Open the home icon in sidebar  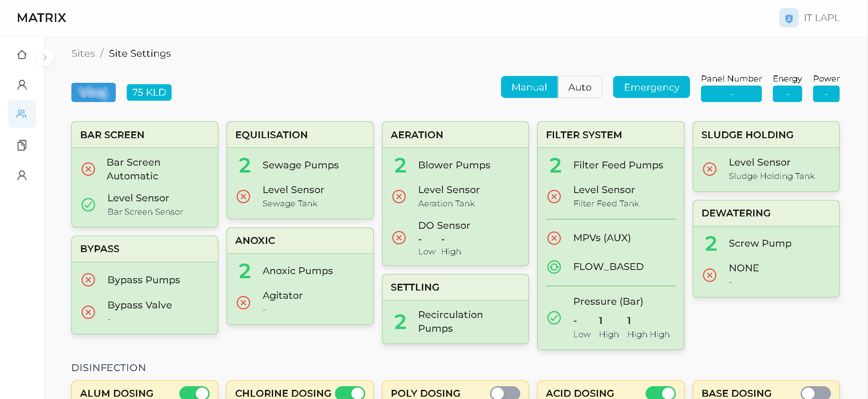(x=22, y=55)
